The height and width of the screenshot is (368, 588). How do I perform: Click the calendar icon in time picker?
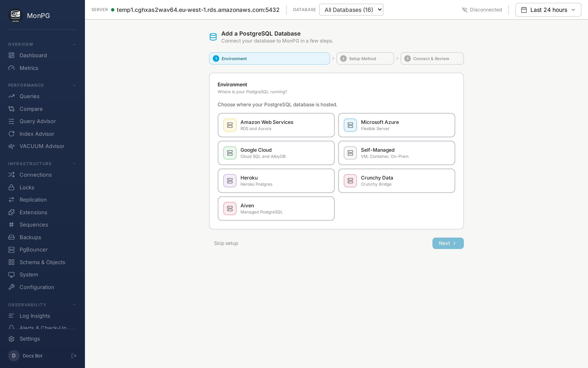[x=524, y=10]
